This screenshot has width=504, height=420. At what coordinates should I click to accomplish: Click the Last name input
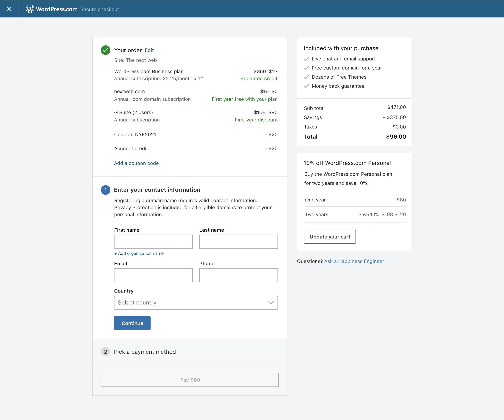[x=238, y=242]
